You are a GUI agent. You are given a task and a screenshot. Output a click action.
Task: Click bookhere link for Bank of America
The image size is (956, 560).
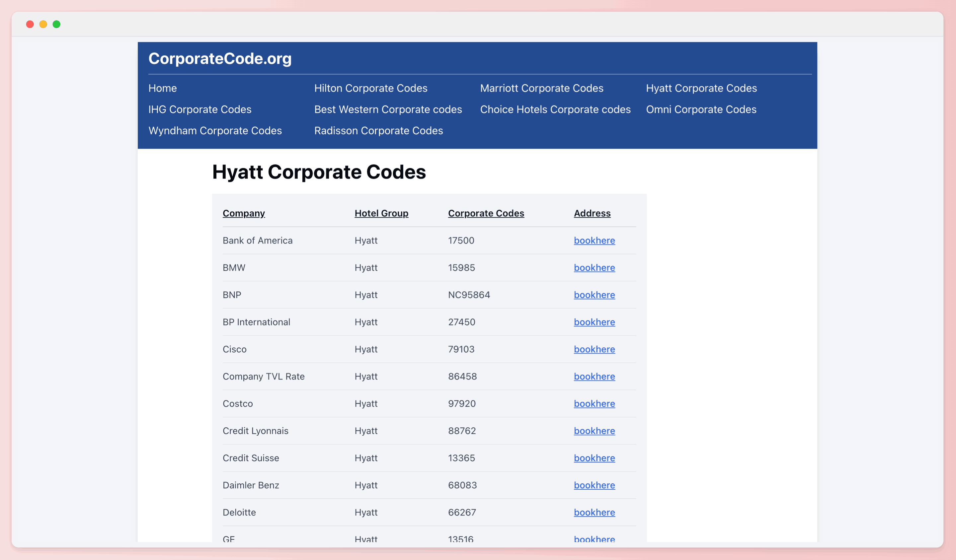594,240
